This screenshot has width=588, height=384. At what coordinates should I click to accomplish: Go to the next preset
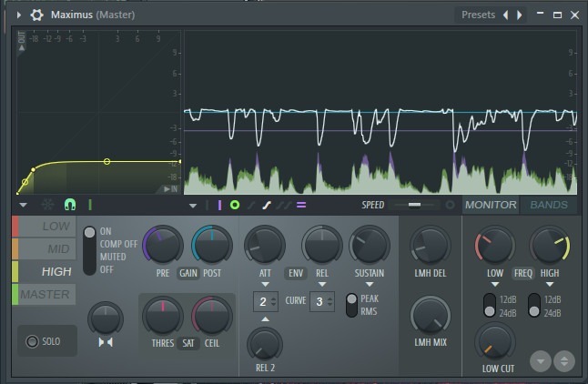click(x=520, y=15)
